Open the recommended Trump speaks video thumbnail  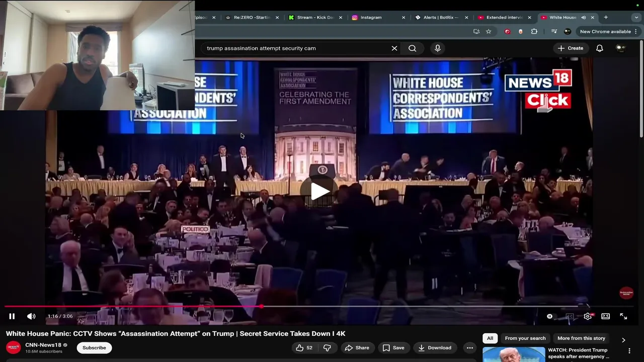[514, 354]
